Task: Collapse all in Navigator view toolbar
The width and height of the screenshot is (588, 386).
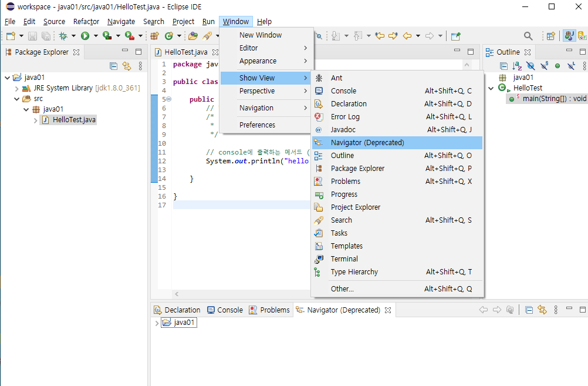Action: point(529,310)
